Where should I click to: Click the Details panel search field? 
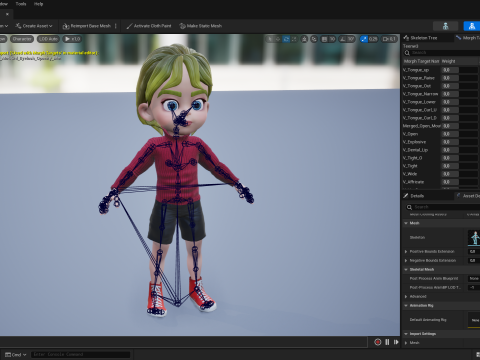coord(443,207)
